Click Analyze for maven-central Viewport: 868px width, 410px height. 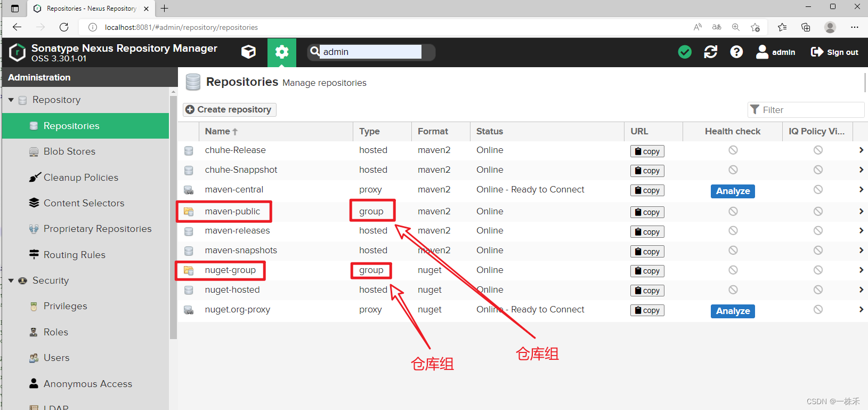[733, 191]
